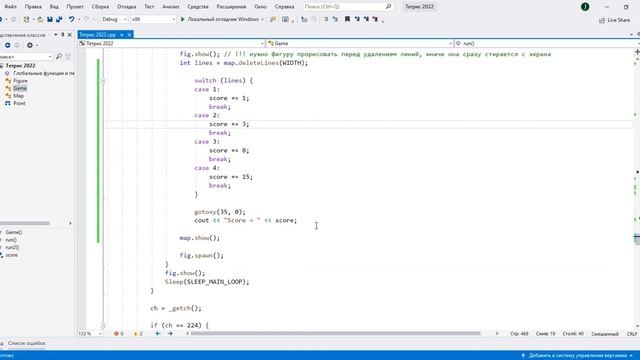Expand the debugger target dropdown arrow
The width and height of the screenshot is (640, 360).
(262, 19)
